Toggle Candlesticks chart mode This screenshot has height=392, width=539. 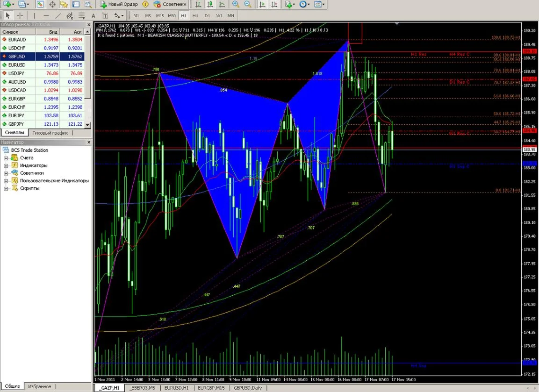point(210,4)
